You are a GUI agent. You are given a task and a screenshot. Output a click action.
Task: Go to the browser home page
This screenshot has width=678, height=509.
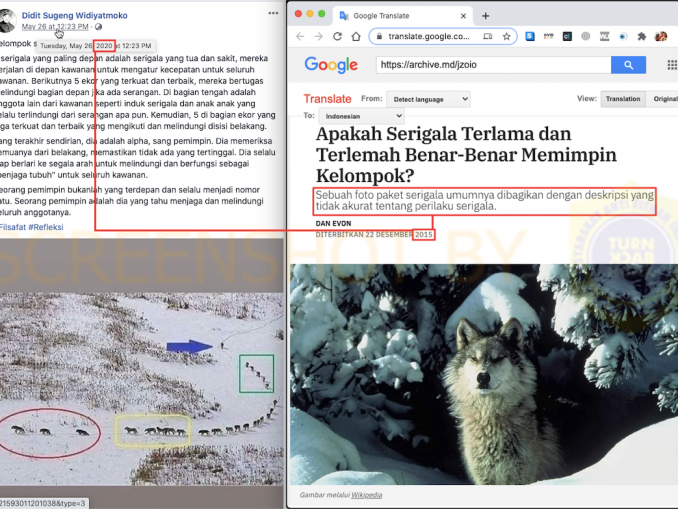coord(356,36)
